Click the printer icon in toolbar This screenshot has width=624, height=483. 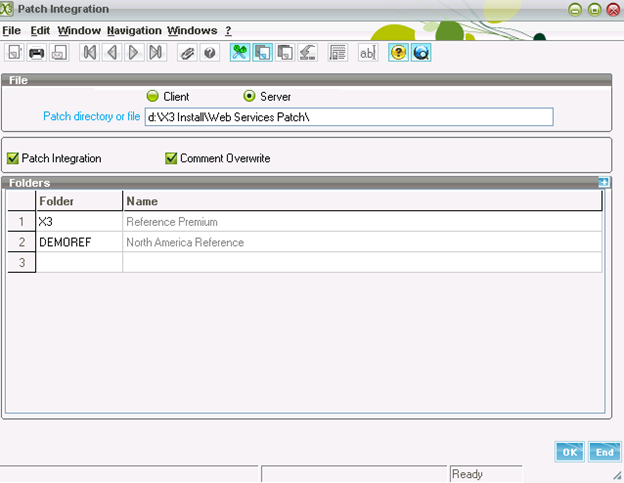coord(37,53)
